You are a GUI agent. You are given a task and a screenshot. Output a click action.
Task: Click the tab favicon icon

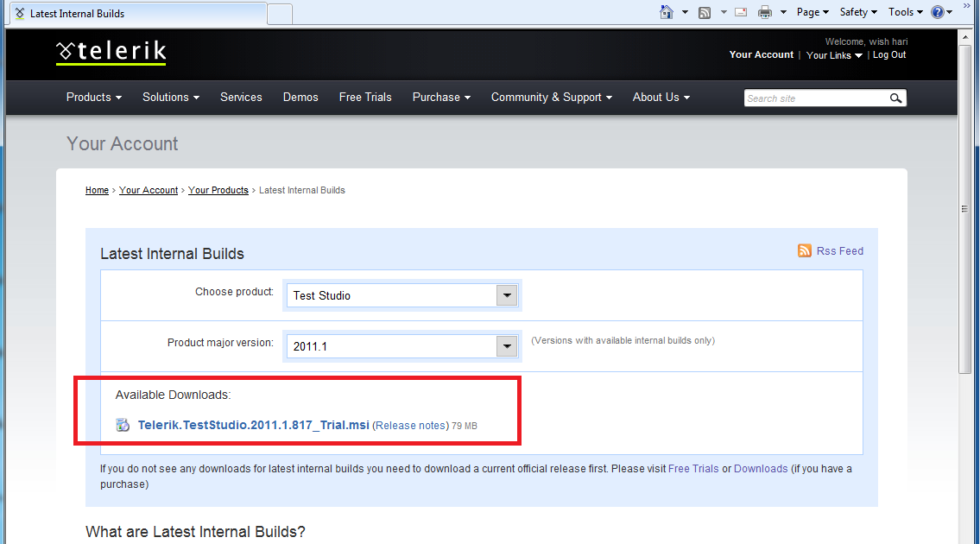click(20, 13)
